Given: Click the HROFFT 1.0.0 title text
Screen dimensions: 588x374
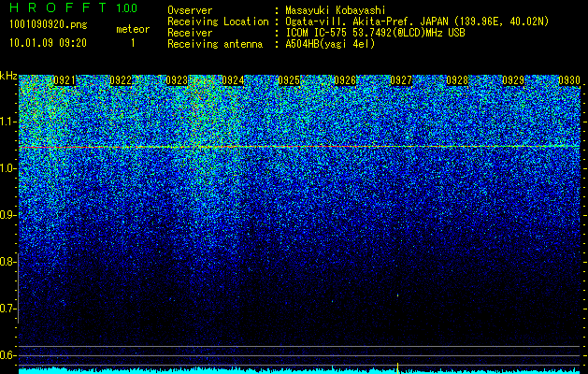Looking at the screenshot, I should pos(74,7).
